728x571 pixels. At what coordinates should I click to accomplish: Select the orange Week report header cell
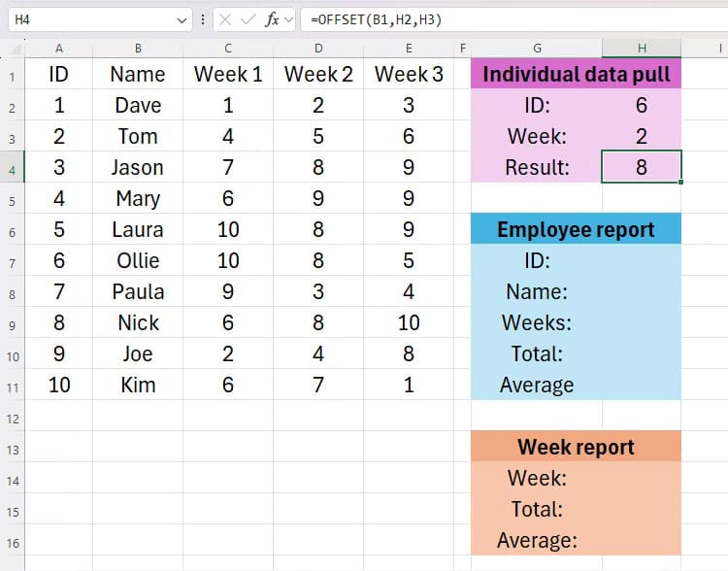pyautogui.click(x=576, y=447)
